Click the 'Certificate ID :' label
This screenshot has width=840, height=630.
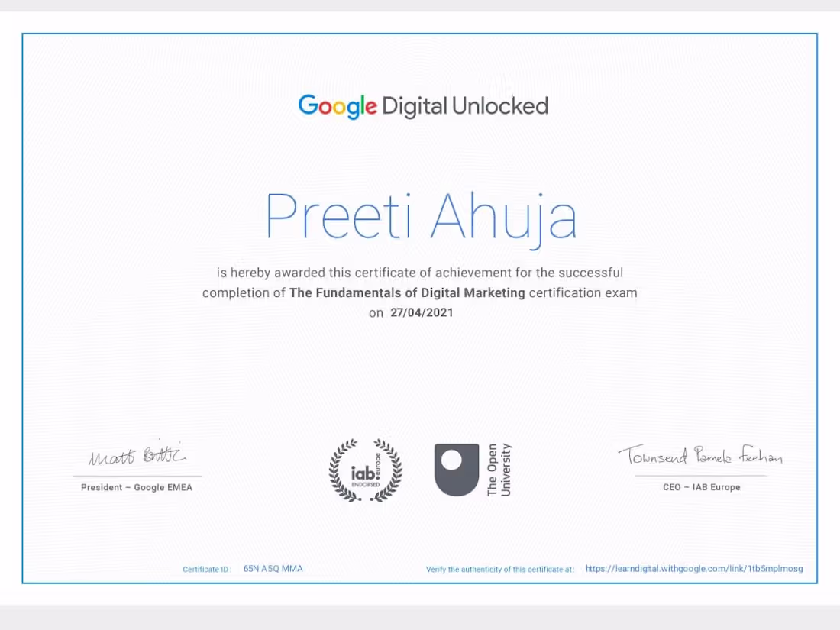207,570
